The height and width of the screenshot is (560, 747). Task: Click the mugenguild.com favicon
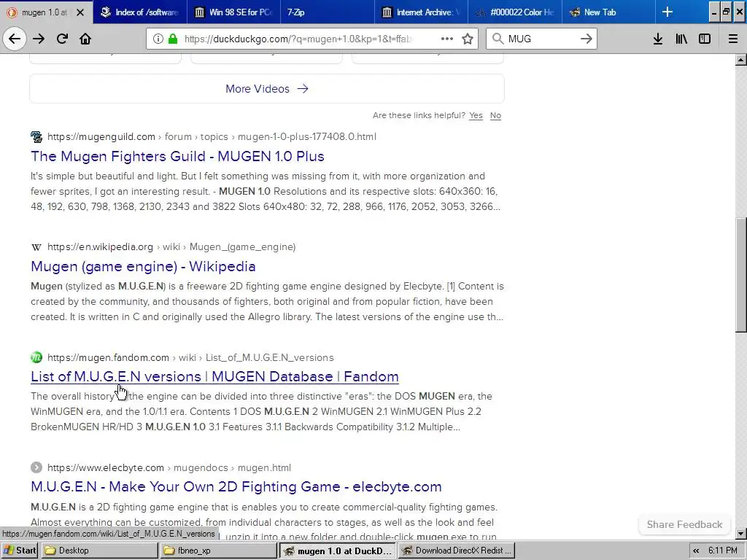[x=36, y=137]
